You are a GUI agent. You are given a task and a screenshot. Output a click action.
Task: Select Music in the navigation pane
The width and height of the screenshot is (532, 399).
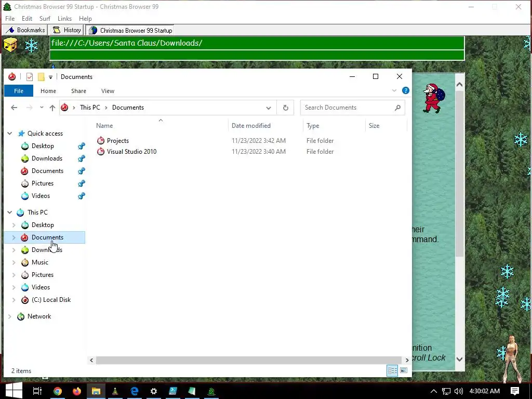39,262
